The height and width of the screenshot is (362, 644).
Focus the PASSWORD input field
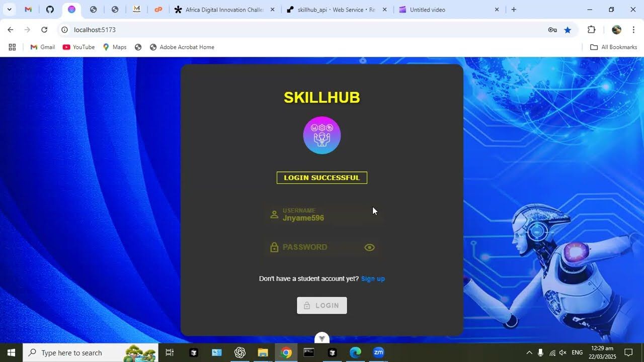(x=322, y=247)
